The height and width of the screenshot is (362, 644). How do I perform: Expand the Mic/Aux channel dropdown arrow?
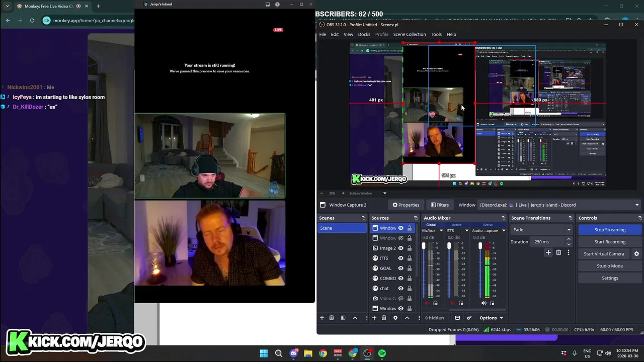[441, 230]
